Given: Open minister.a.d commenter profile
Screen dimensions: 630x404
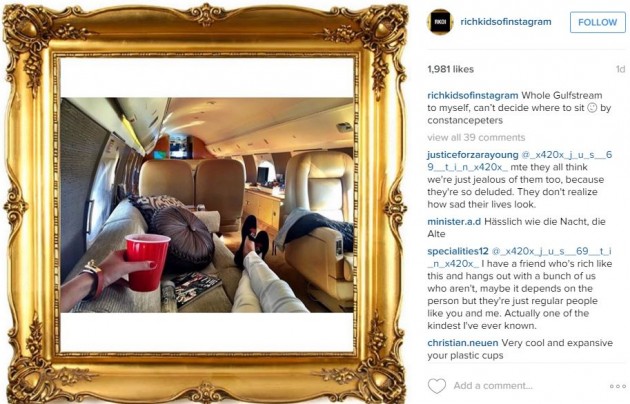Looking at the screenshot, I should coord(454,222).
